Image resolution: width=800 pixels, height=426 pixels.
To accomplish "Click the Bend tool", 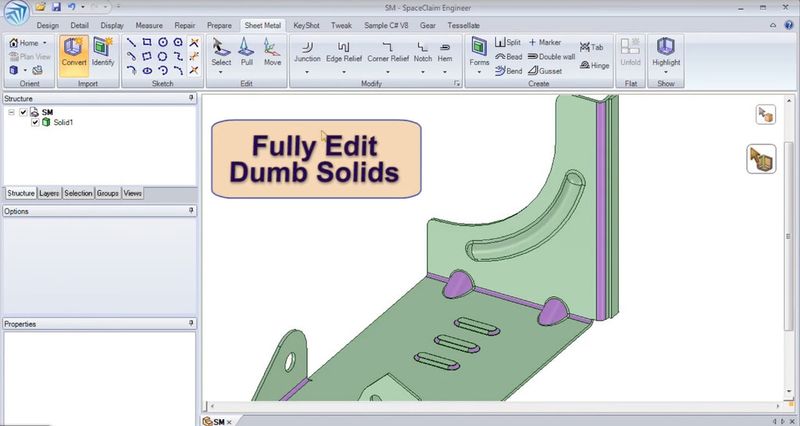I will 508,71.
